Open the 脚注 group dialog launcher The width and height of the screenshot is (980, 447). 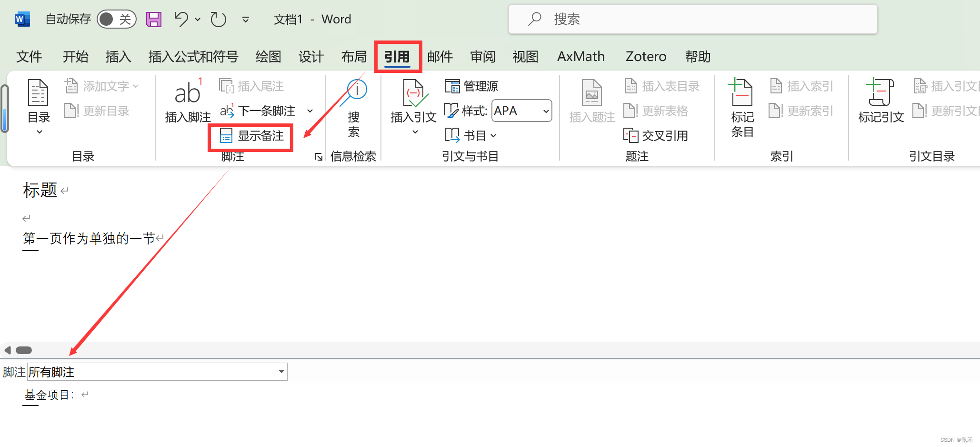[x=319, y=157]
